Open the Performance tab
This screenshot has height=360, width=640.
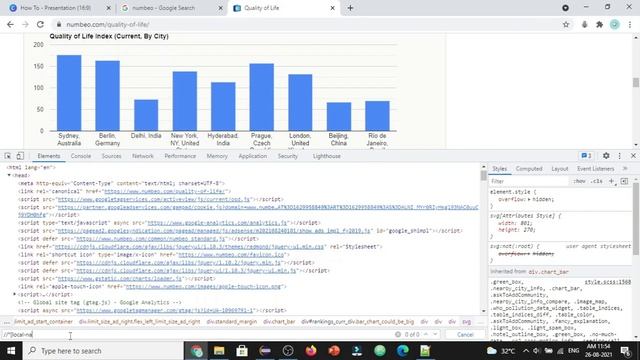pos(180,156)
